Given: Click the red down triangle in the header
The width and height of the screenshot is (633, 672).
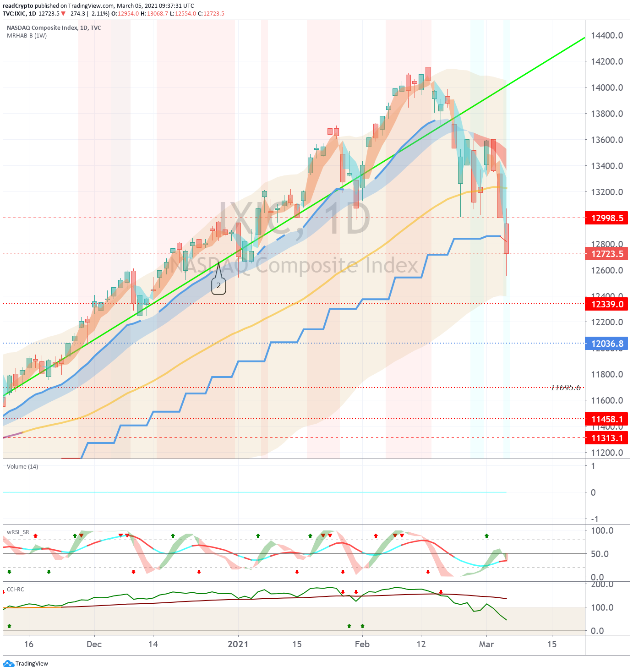Looking at the screenshot, I should (x=63, y=14).
